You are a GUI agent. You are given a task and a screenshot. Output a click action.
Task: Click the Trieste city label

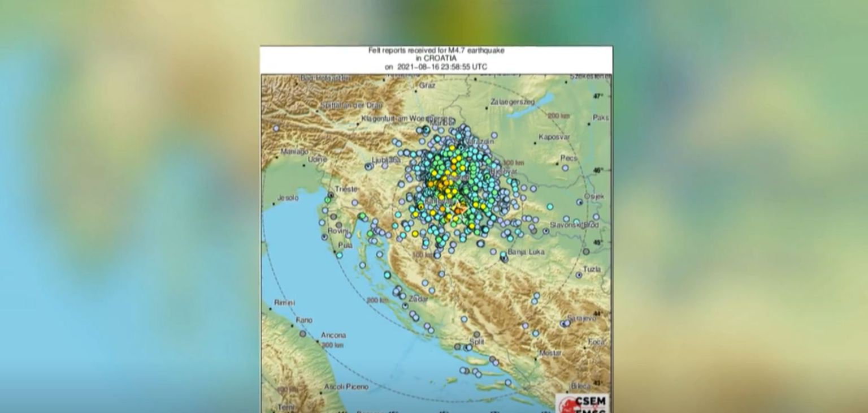pyautogui.click(x=346, y=189)
